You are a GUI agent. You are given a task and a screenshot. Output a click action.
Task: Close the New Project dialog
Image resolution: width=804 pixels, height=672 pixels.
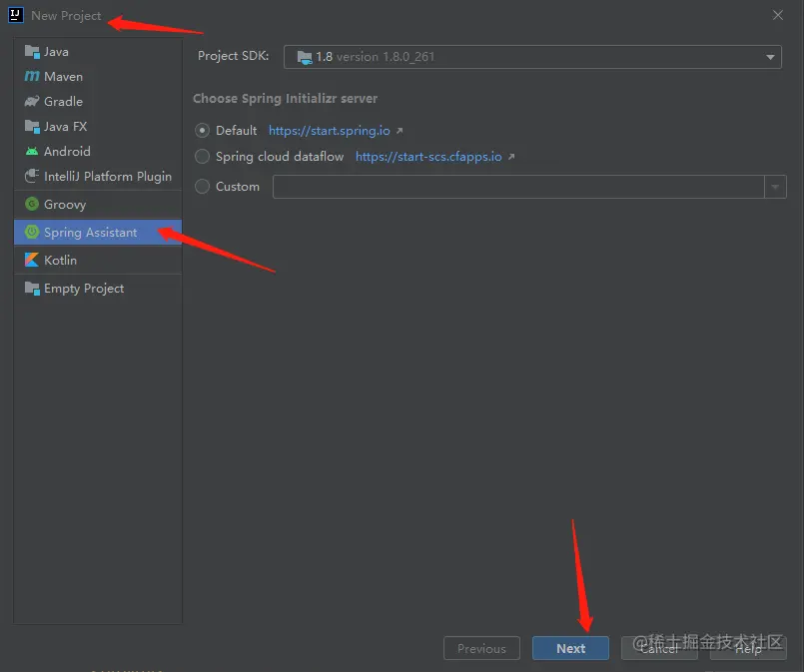778,15
